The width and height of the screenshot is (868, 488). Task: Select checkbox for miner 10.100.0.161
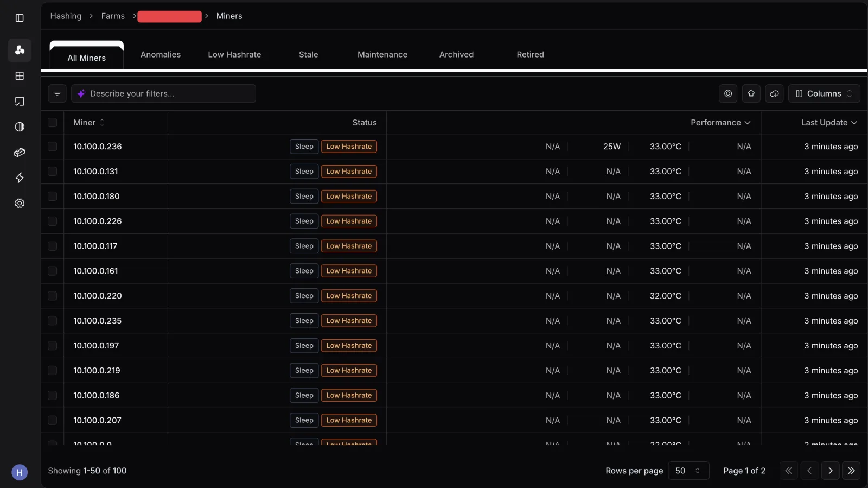[x=52, y=271]
